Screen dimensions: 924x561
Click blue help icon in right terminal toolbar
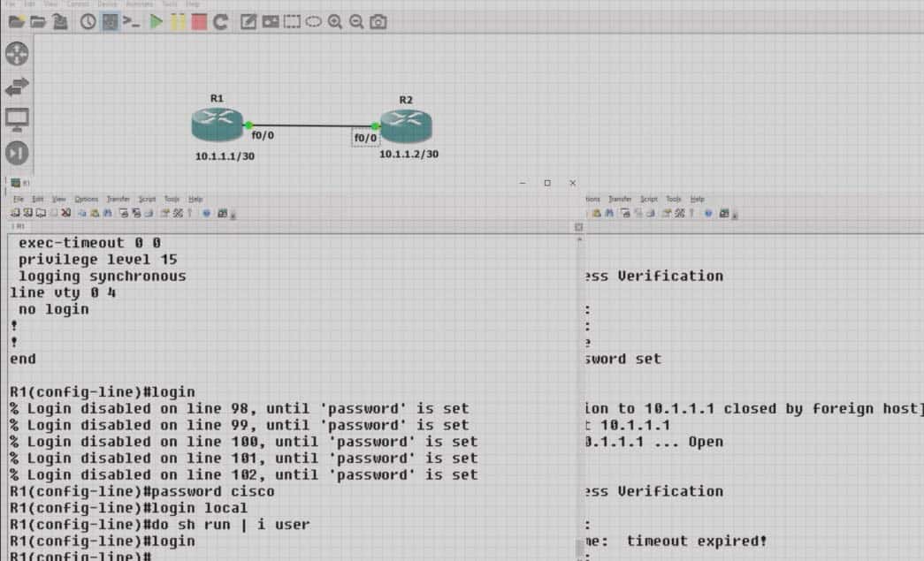click(708, 213)
